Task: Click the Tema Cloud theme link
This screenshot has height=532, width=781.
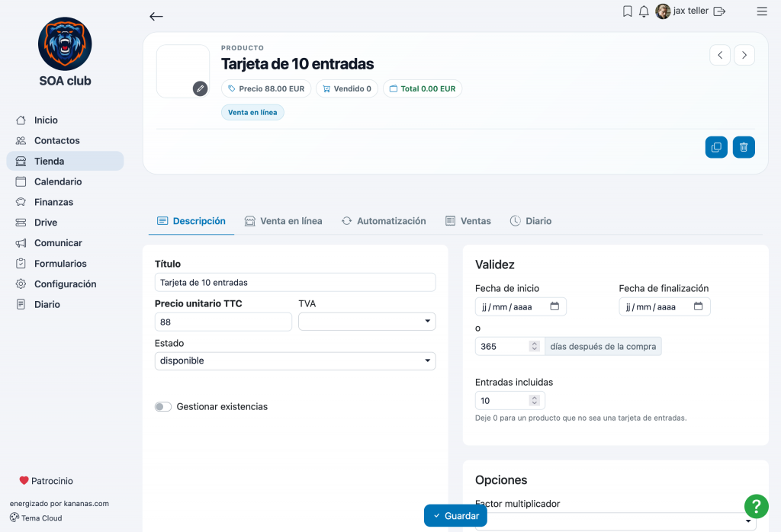Action: (36, 518)
